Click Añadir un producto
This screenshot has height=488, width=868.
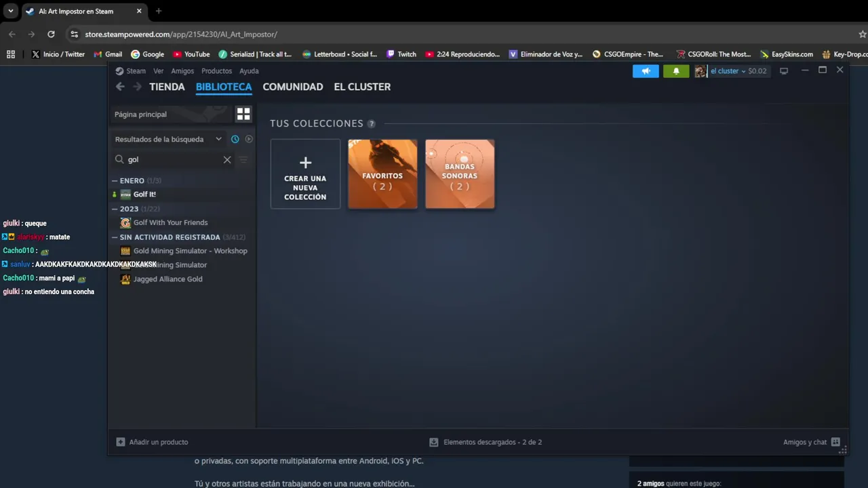pyautogui.click(x=152, y=442)
